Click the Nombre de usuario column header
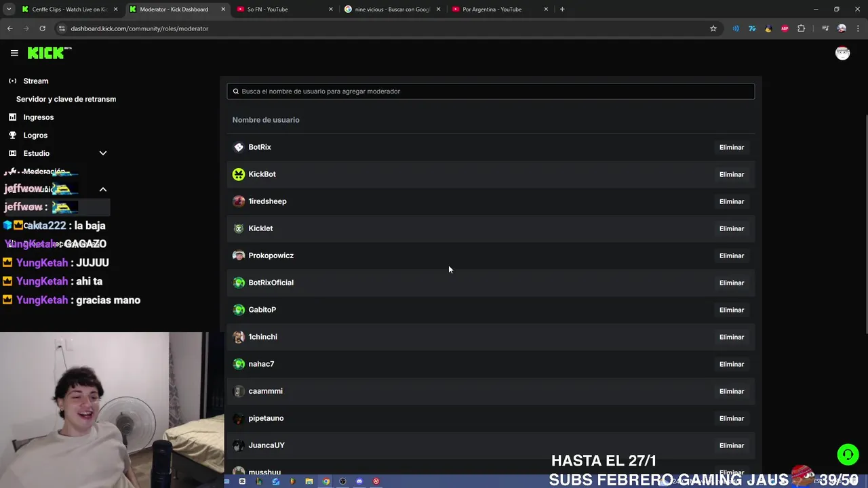This screenshot has width=868, height=488. tap(266, 120)
